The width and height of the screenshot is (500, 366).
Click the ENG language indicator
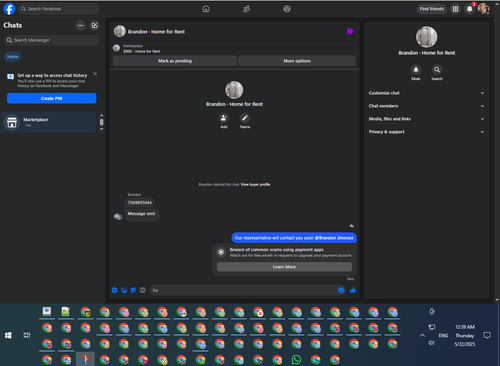click(443, 336)
